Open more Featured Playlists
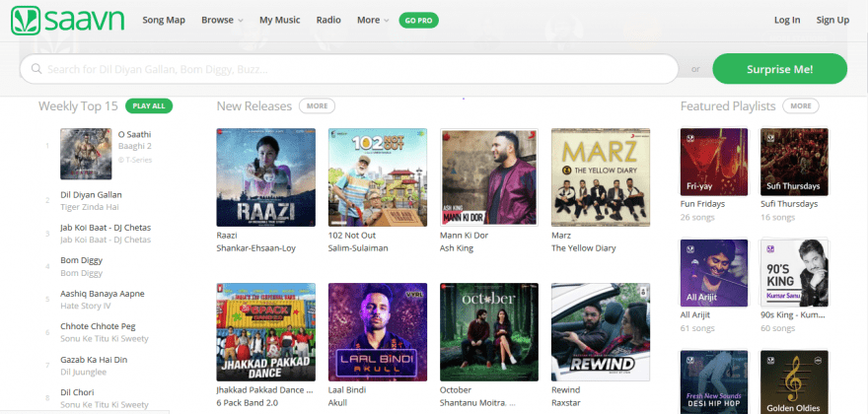The image size is (868, 414). 801,105
